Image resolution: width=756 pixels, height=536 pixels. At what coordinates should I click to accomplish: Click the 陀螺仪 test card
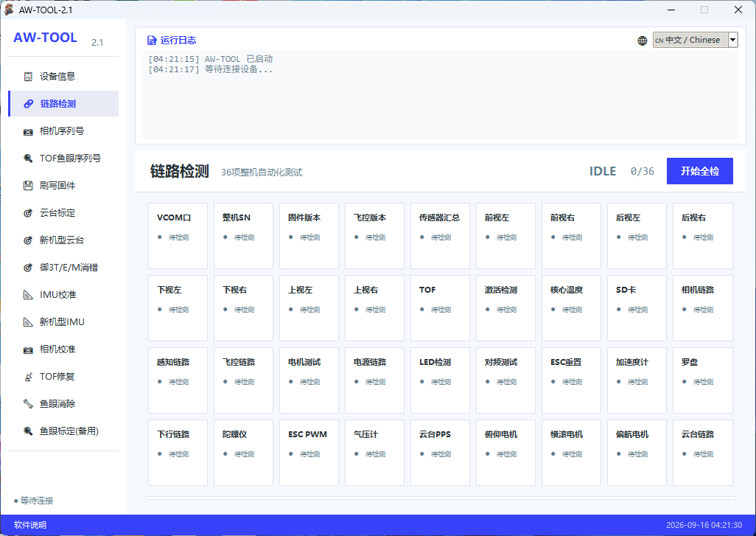point(243,453)
